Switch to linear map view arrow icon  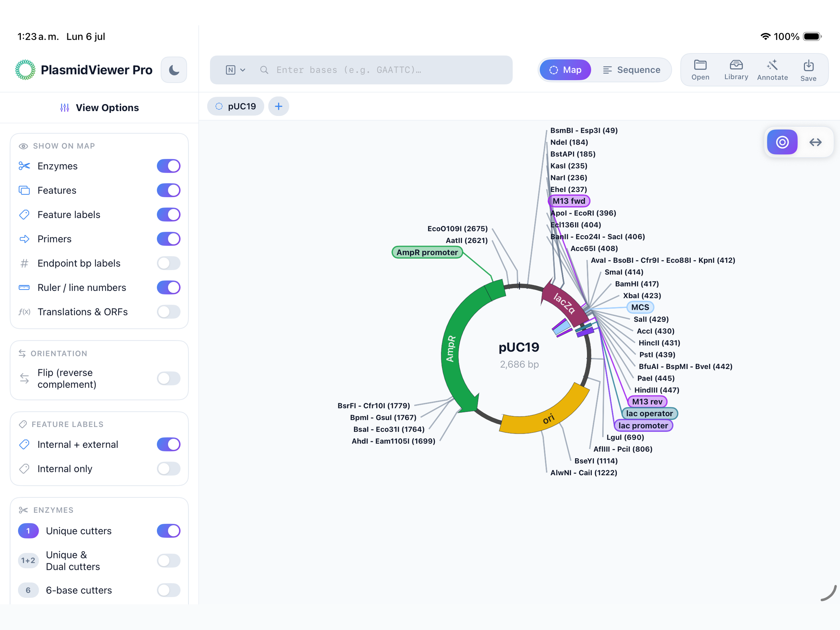[815, 142]
